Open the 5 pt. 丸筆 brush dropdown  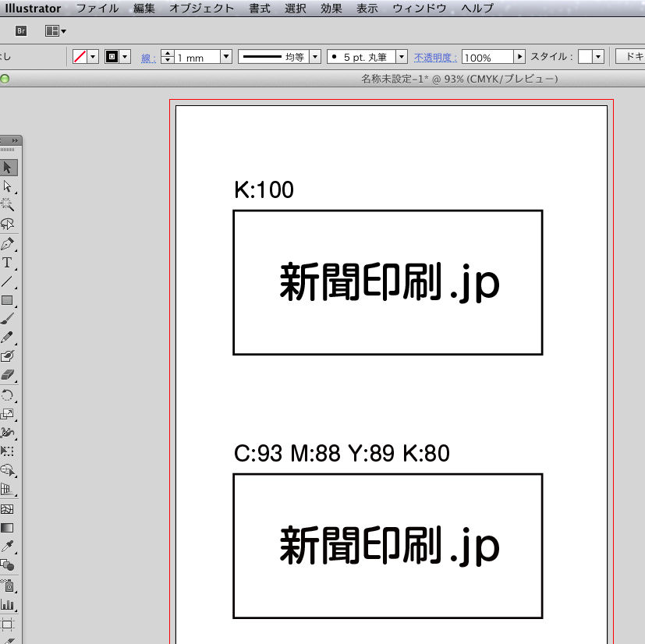402,57
